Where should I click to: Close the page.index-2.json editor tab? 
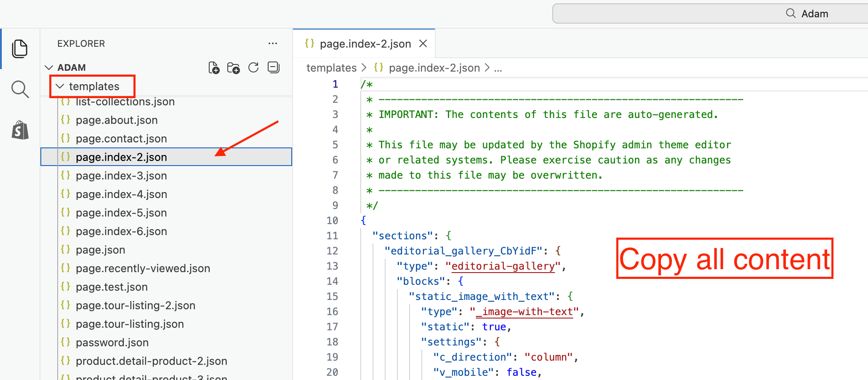(x=423, y=43)
